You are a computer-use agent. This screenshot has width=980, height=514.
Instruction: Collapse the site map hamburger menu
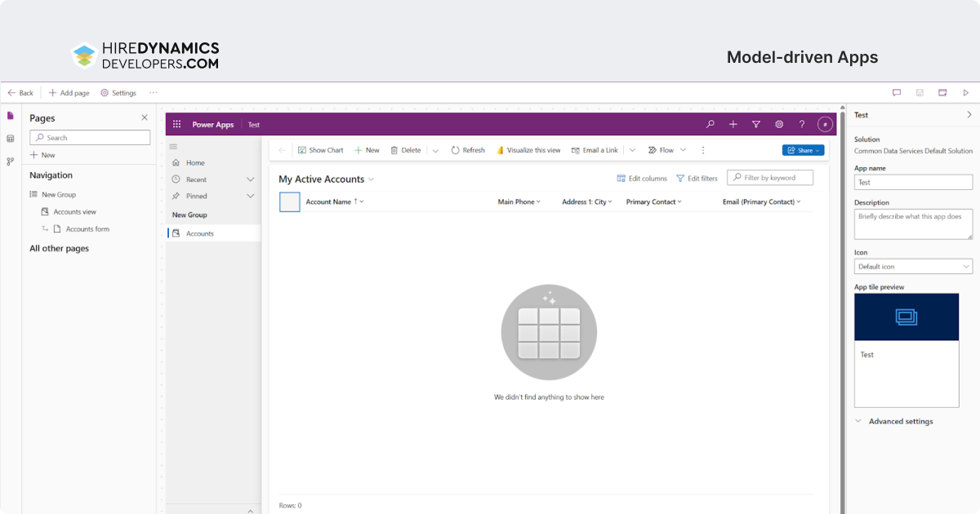(173, 146)
